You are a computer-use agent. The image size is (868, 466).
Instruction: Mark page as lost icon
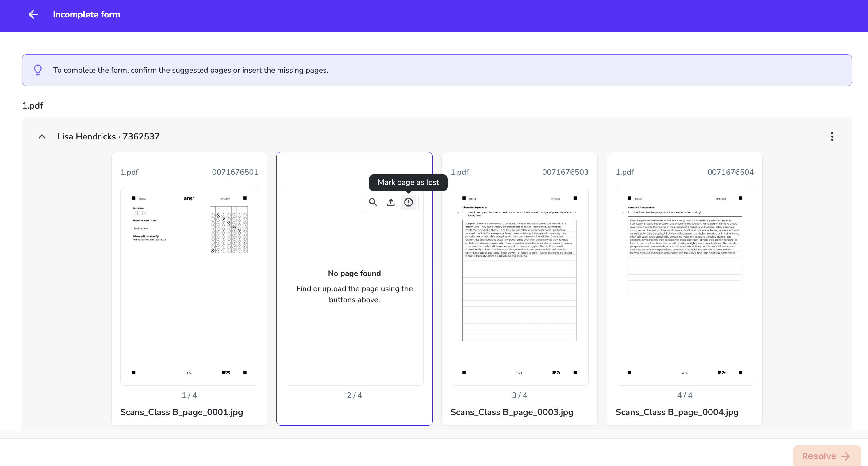pos(409,202)
